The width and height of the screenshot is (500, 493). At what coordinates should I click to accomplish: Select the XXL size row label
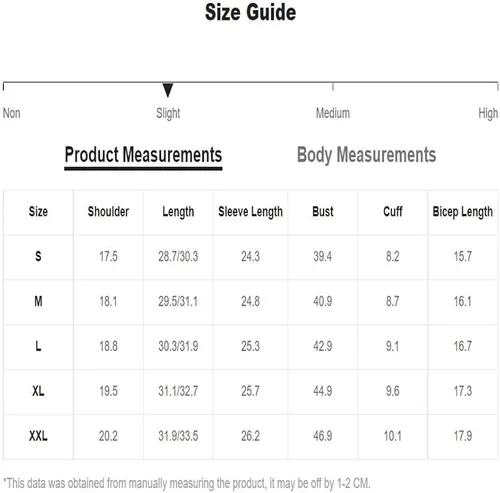pos(38,436)
